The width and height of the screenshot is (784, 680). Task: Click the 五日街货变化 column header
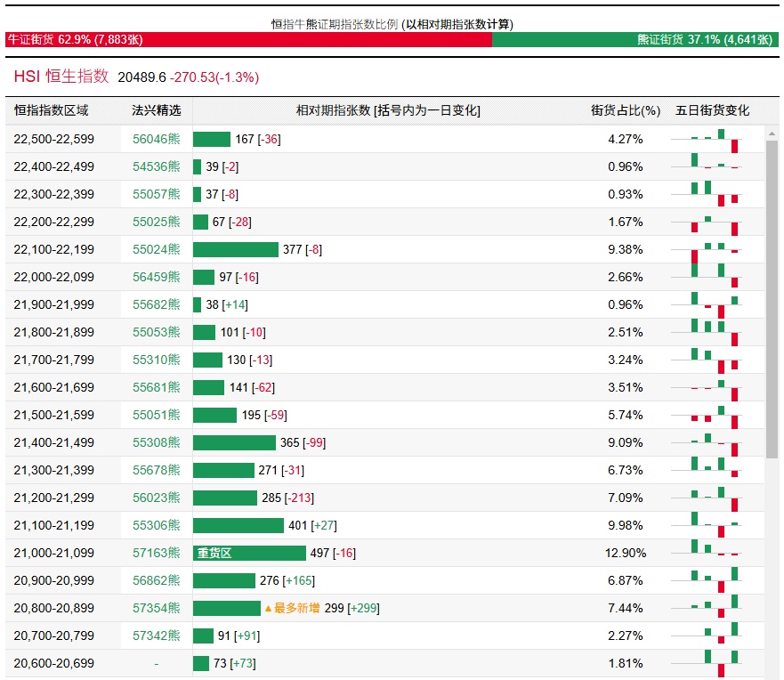[x=712, y=110]
